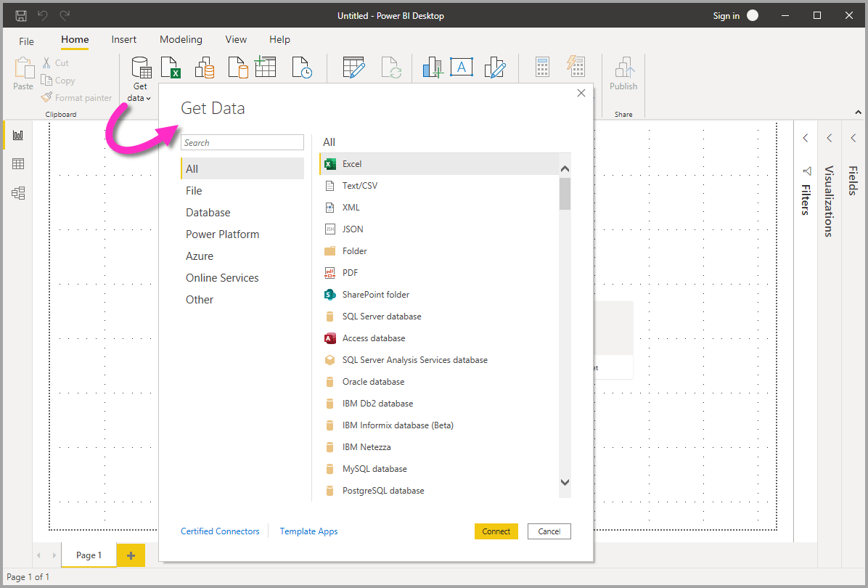Expand the Visualizations pane chevron
868x588 pixels.
coord(830,138)
